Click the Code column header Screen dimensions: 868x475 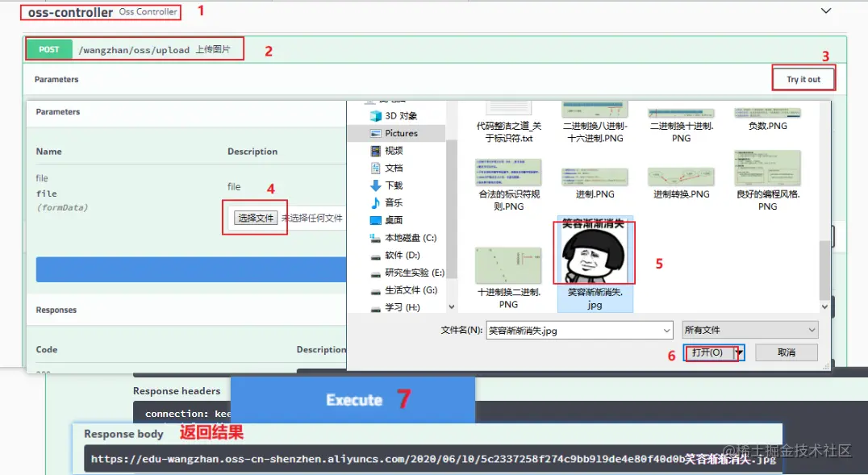[x=47, y=349]
